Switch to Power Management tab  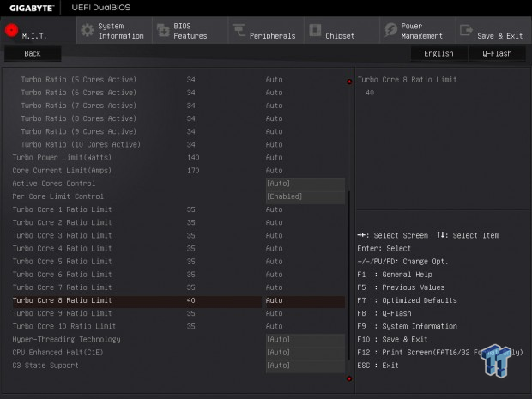[418, 31]
